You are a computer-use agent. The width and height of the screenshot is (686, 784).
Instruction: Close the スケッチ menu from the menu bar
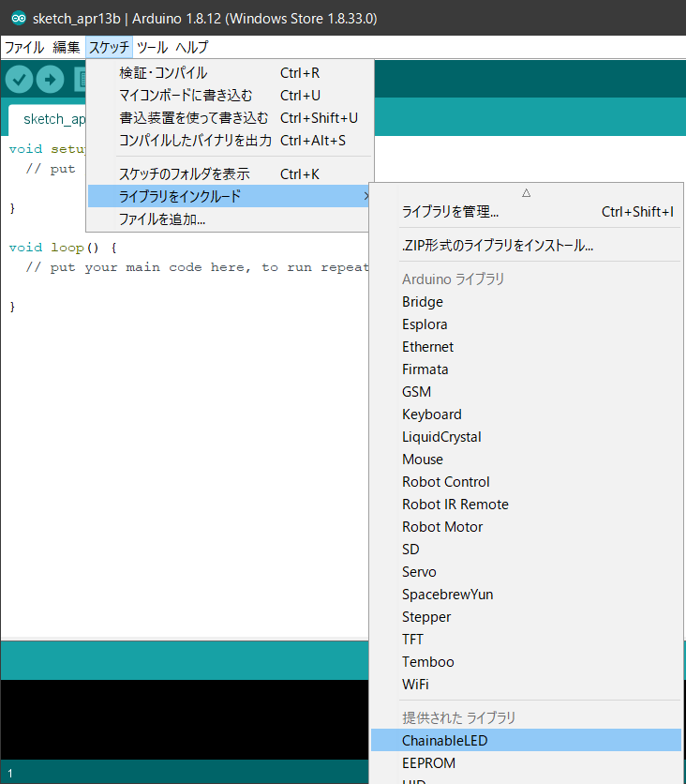point(109,48)
